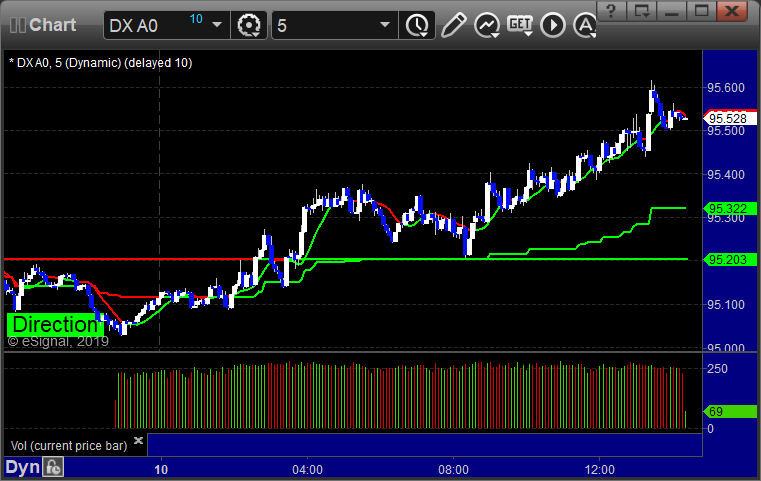Click the green Direction label
The width and height of the screenshot is (761, 481).
click(x=55, y=325)
